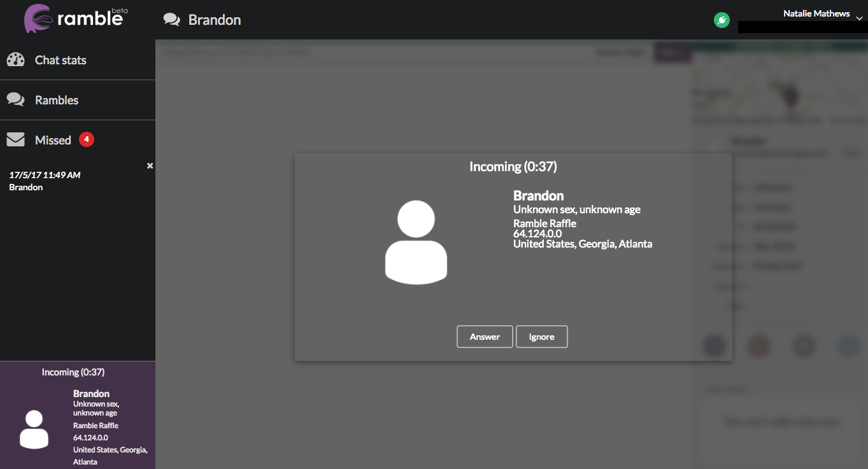868x469 pixels.
Task: Click the Missed envelope icon
Action: (x=16, y=139)
